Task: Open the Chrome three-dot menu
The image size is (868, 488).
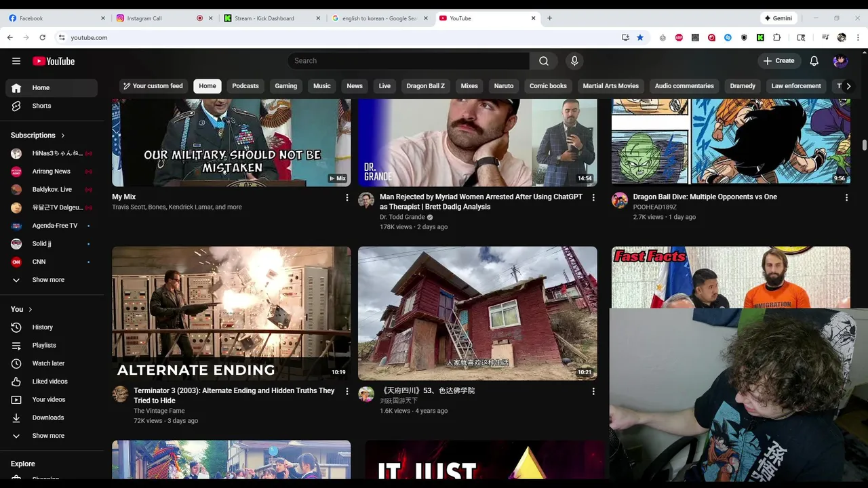Action: click(x=856, y=37)
